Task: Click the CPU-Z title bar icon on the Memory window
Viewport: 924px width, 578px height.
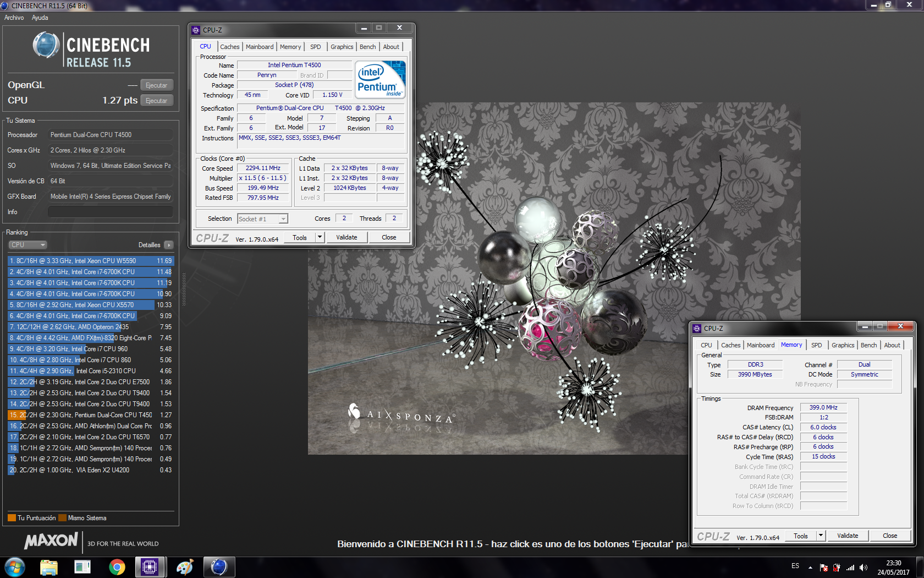Action: coord(697,329)
